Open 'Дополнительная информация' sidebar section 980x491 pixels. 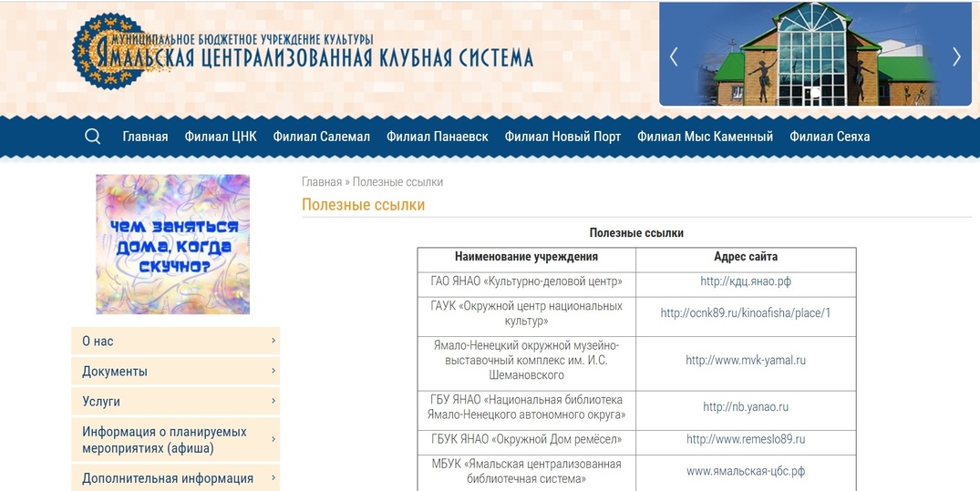[x=175, y=478]
